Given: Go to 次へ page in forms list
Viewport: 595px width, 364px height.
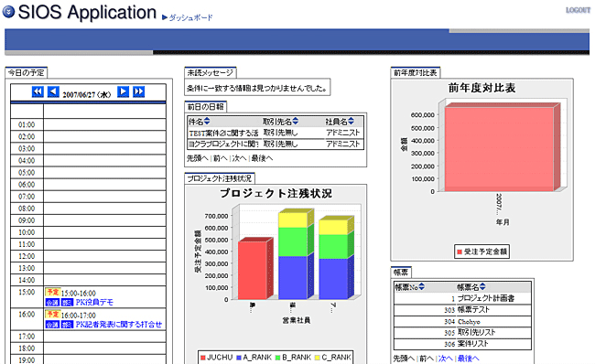Looking at the screenshot, I should click(x=446, y=359).
